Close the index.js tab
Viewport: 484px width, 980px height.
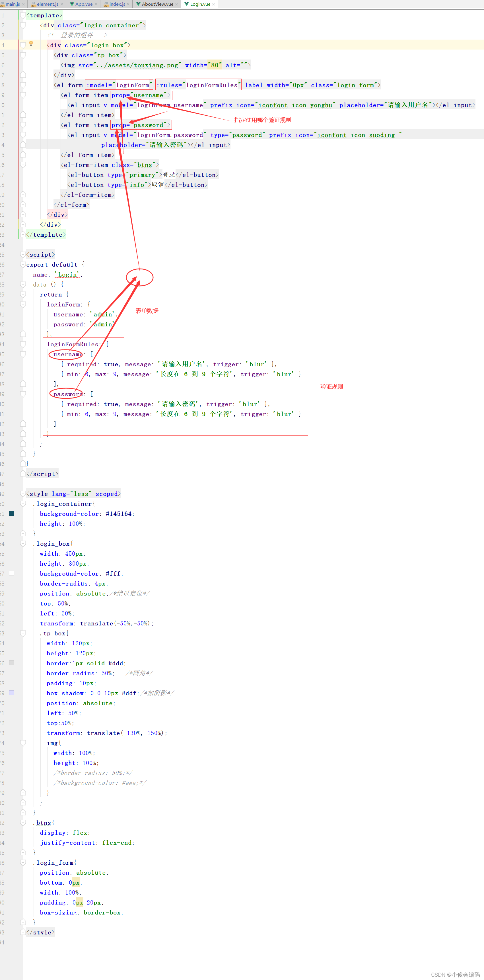(x=128, y=4)
